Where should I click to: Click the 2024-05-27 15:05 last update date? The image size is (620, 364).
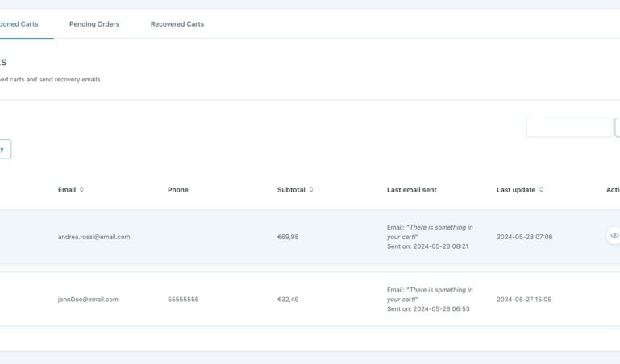(x=524, y=300)
